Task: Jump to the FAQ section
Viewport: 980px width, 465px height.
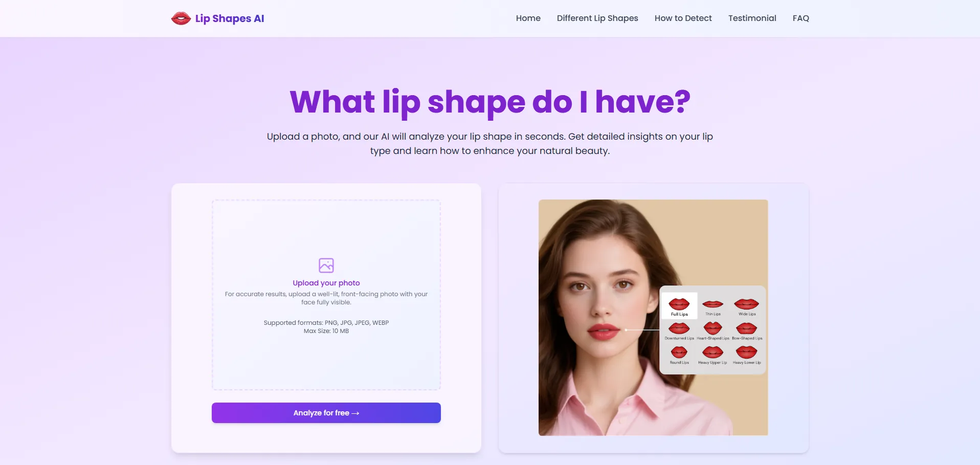Action: (800, 18)
